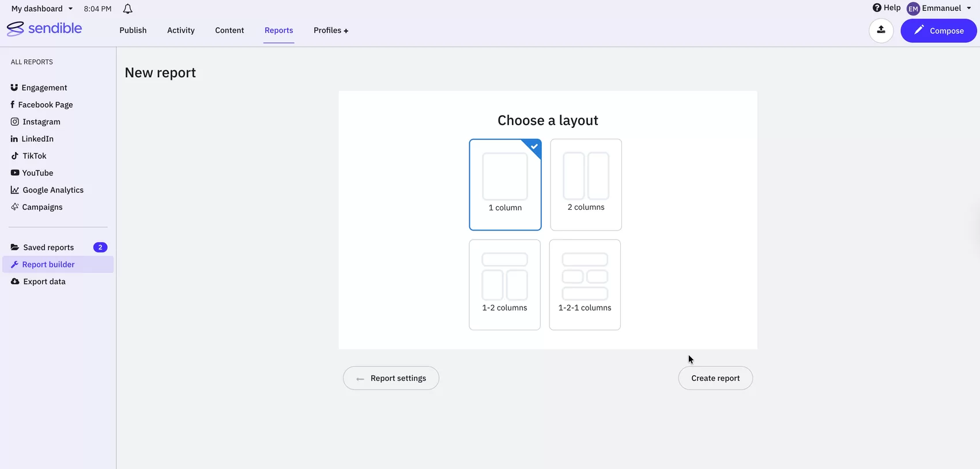980x469 pixels.
Task: Click the EM user avatar
Action: tap(913, 9)
